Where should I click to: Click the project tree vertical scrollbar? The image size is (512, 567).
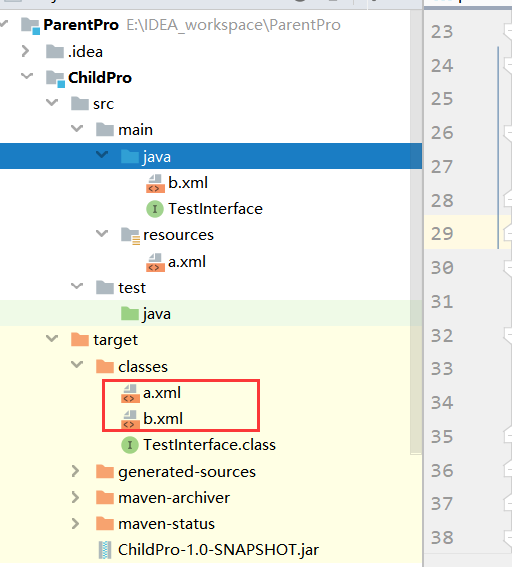(416, 231)
